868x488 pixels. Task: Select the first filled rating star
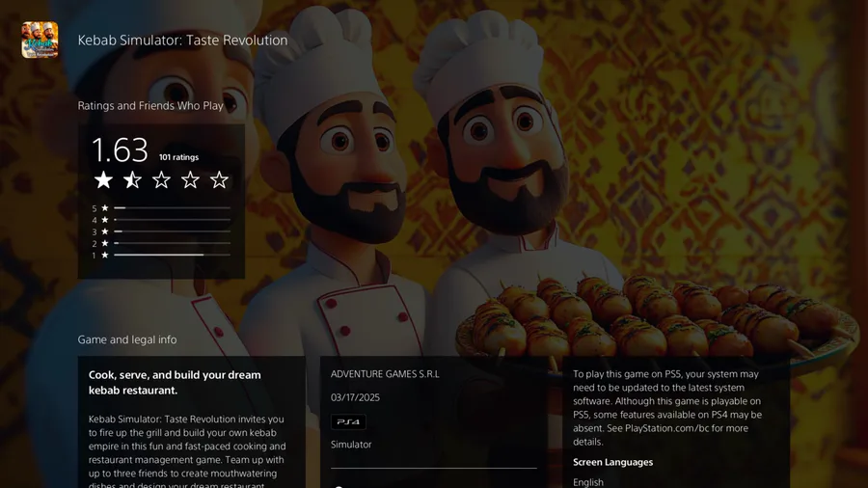coord(103,179)
